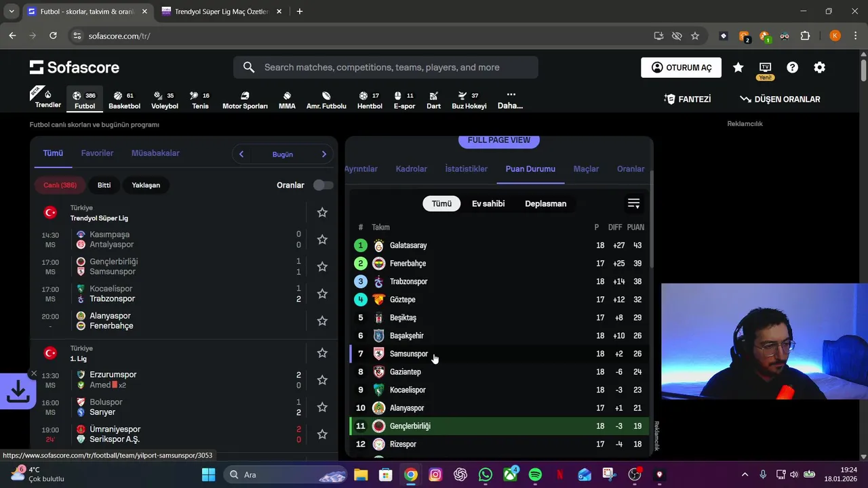Select the Basketbol sport icon
Screen dimensions: 868x488
click(124, 100)
